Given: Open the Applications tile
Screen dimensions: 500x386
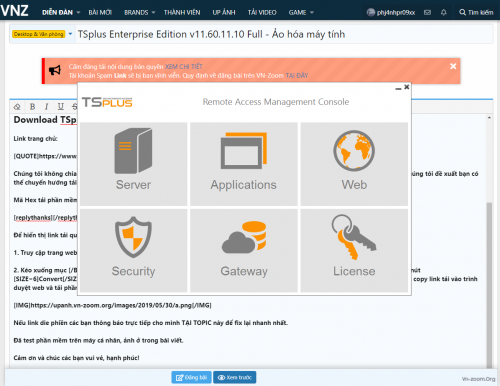Looking at the screenshot, I should pyautogui.click(x=244, y=164).
